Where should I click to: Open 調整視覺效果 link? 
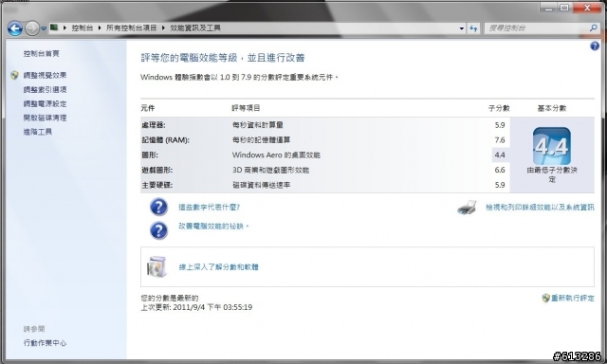tap(45, 75)
